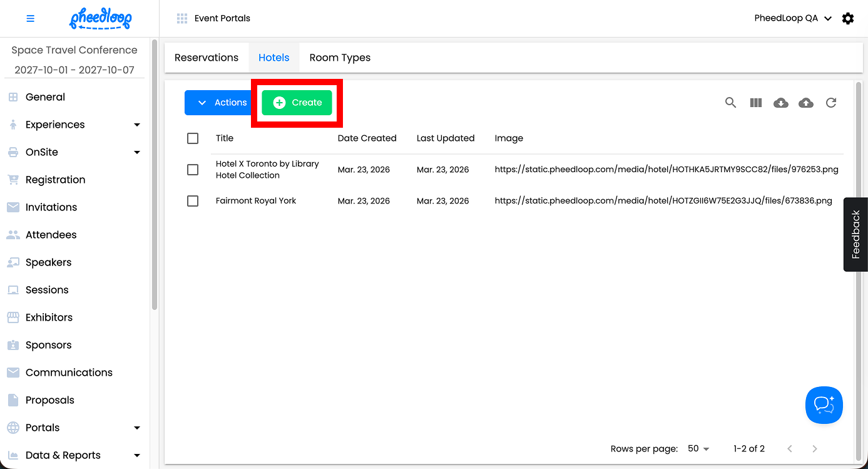Sort by the Title column header

coord(225,138)
